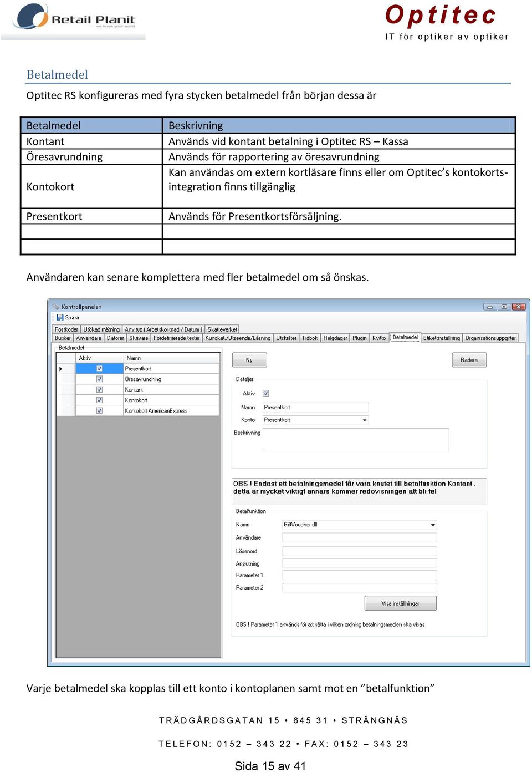The width and height of the screenshot is (532, 772).
Task: Open the Postkoder tab
Action: pos(66,329)
